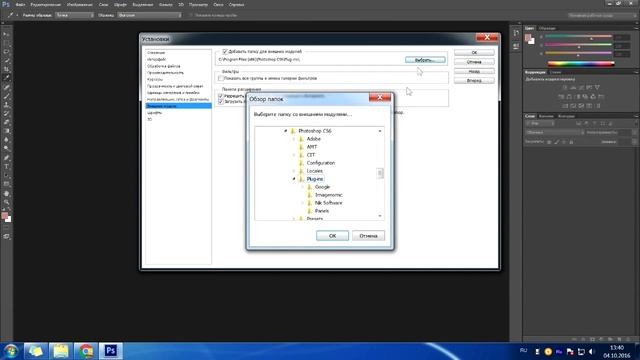640x360 pixels.
Task: Click the foreground color swatch in Color panel
Action: pyautogui.click(x=528, y=38)
